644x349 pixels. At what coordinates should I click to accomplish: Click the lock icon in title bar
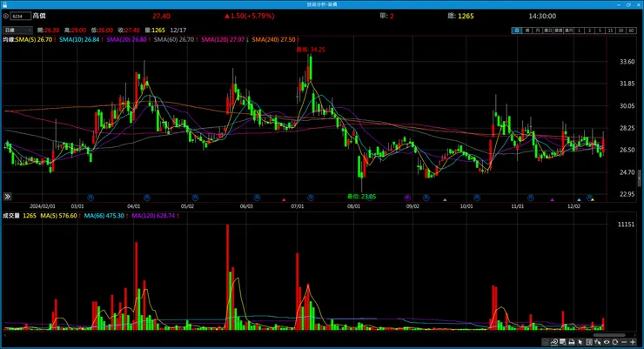pos(5,4)
